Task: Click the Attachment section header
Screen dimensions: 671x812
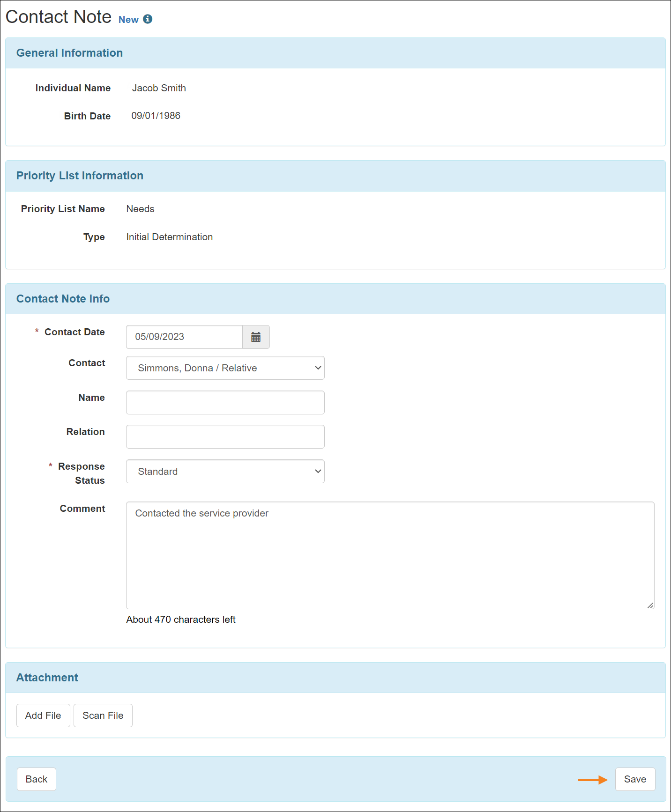Action: click(47, 678)
